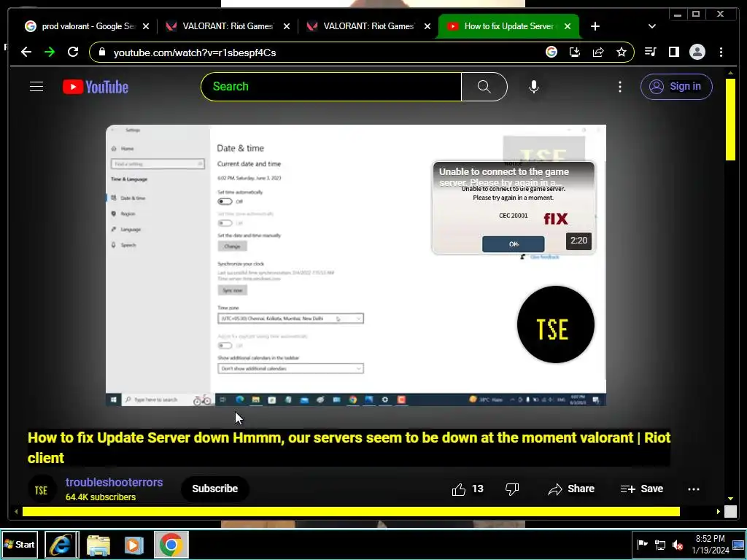Go to the YouTube home logo
This screenshot has width=747, height=560.
click(x=96, y=87)
